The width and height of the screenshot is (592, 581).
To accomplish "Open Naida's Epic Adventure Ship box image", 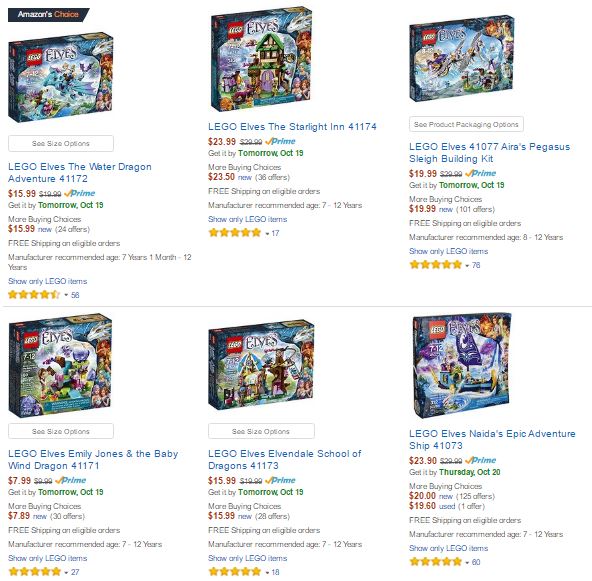I will [x=461, y=365].
